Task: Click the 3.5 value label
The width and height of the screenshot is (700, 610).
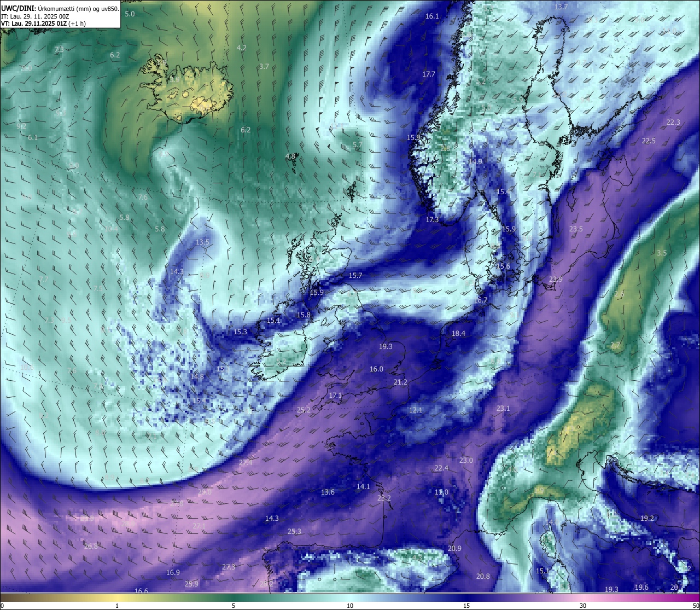Action: (x=662, y=253)
